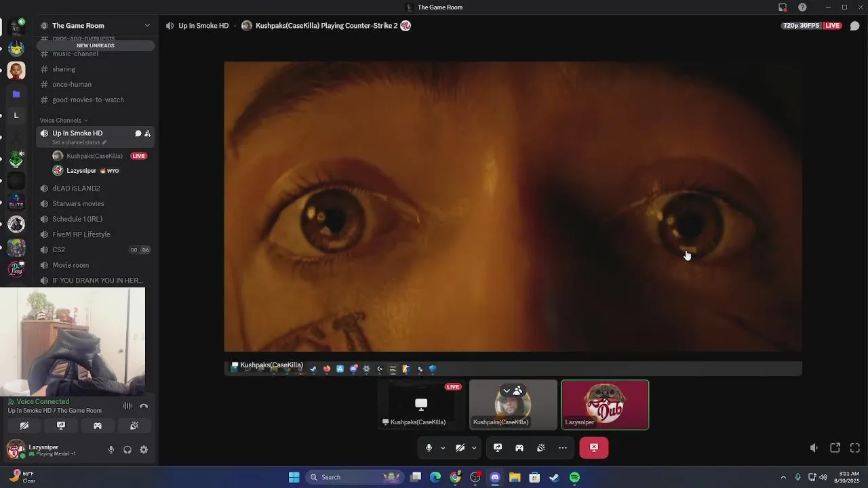
Task: Open chat for Up In Smoke HD
Action: 138,134
